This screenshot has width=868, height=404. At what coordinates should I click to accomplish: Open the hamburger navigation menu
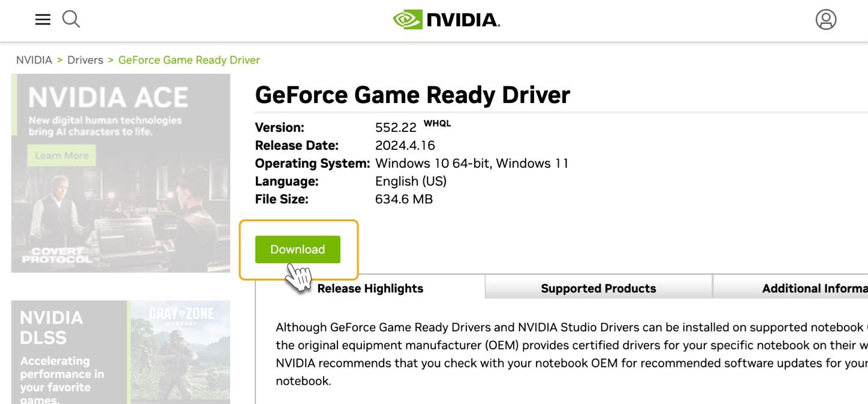[43, 20]
